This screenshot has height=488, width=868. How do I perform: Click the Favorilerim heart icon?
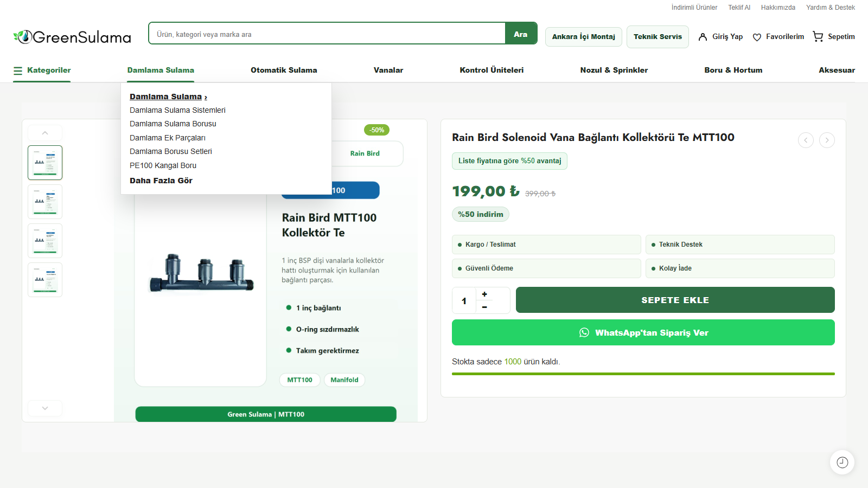click(757, 37)
